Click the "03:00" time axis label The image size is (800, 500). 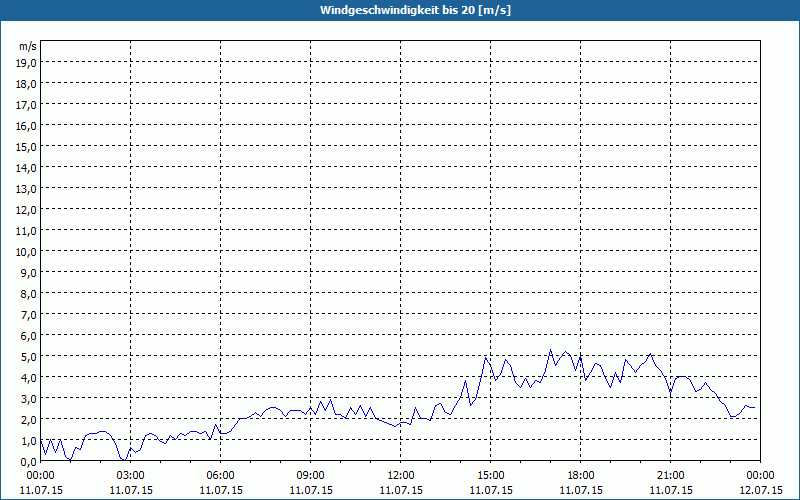click(131, 476)
